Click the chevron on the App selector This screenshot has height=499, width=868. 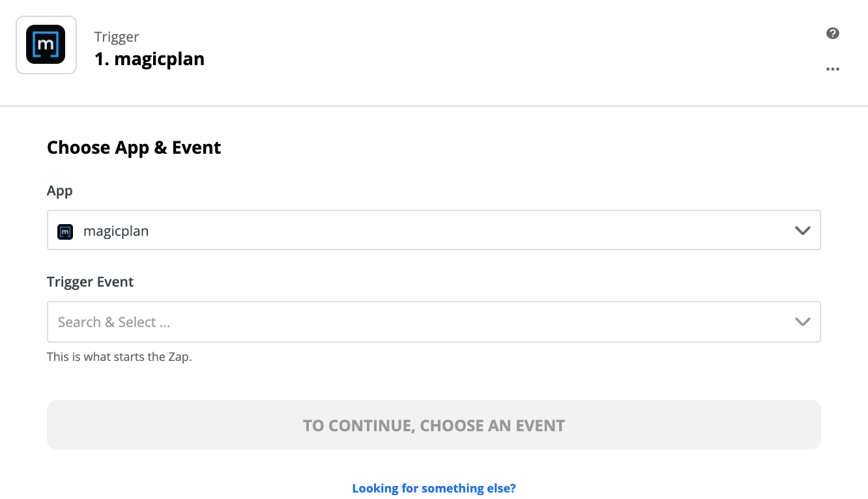(802, 230)
